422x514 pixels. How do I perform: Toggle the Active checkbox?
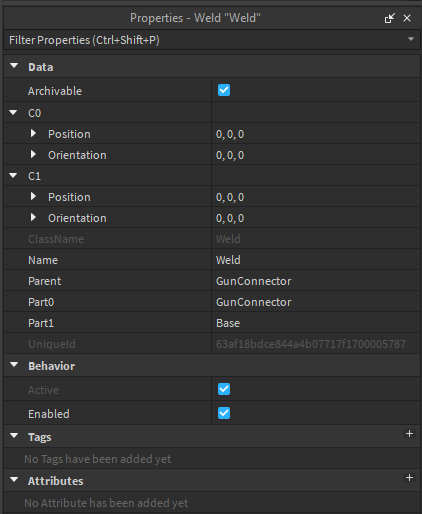pyautogui.click(x=224, y=389)
